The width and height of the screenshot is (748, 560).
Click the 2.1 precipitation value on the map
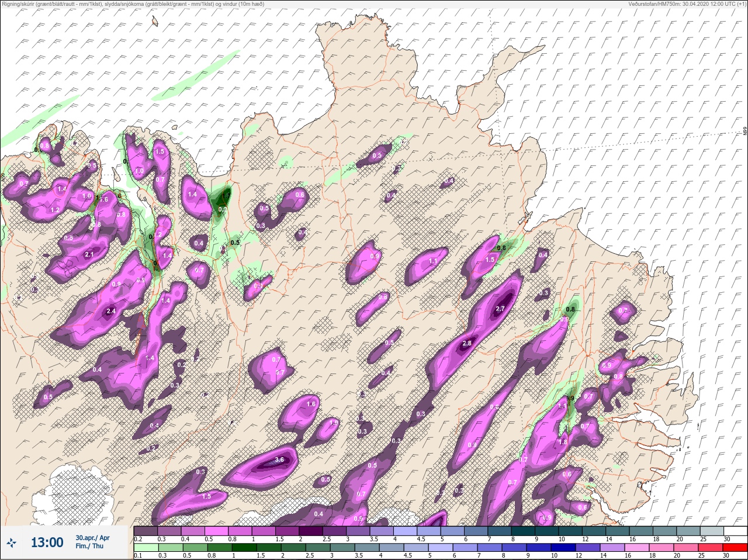(x=89, y=255)
